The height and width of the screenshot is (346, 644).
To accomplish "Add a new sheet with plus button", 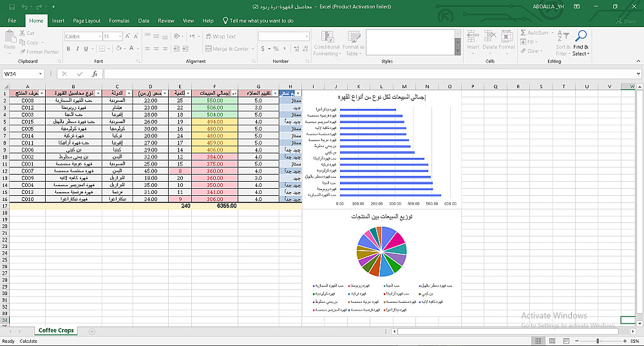I will (x=91, y=331).
